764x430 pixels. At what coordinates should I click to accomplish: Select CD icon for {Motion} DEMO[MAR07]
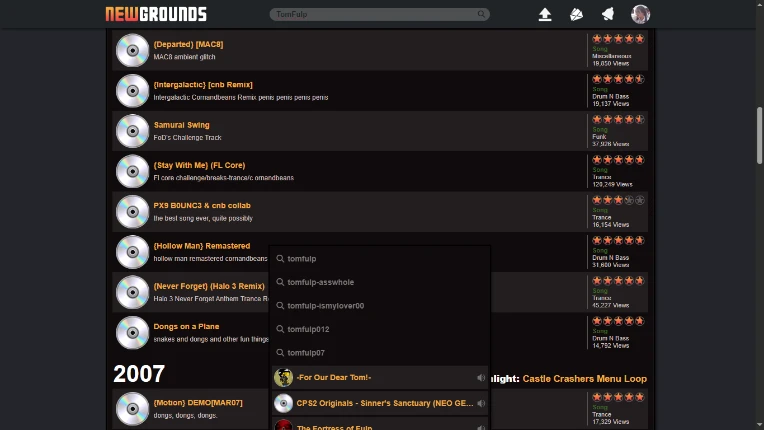point(132,409)
